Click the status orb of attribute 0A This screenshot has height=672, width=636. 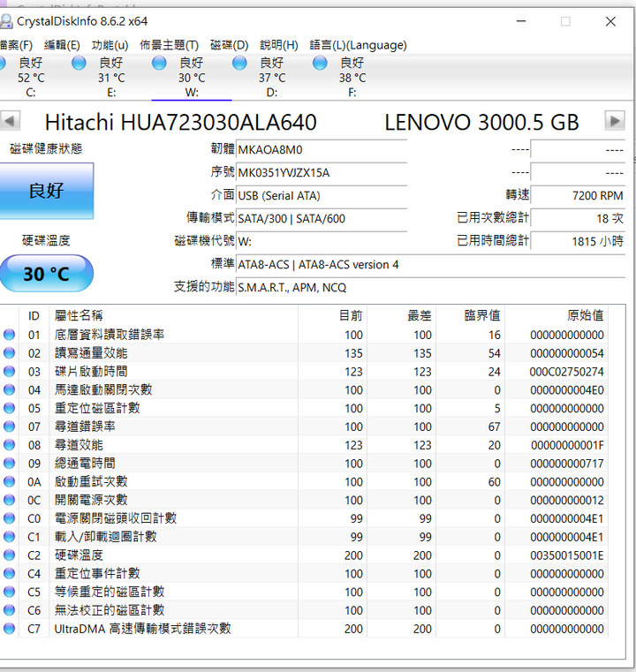(9, 482)
